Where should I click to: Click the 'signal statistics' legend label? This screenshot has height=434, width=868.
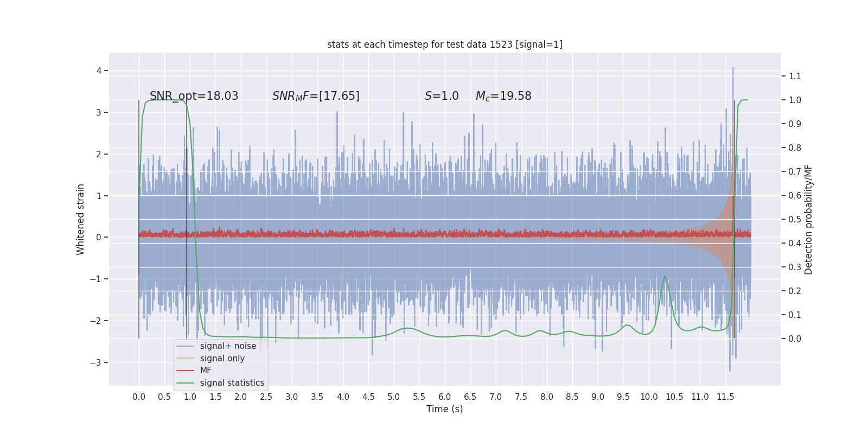click(x=232, y=383)
